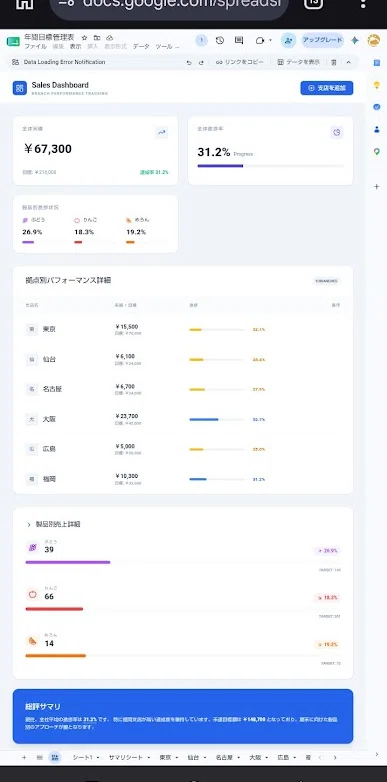Click the trash delete icon
This screenshot has width=387, height=782.
[x=334, y=62]
